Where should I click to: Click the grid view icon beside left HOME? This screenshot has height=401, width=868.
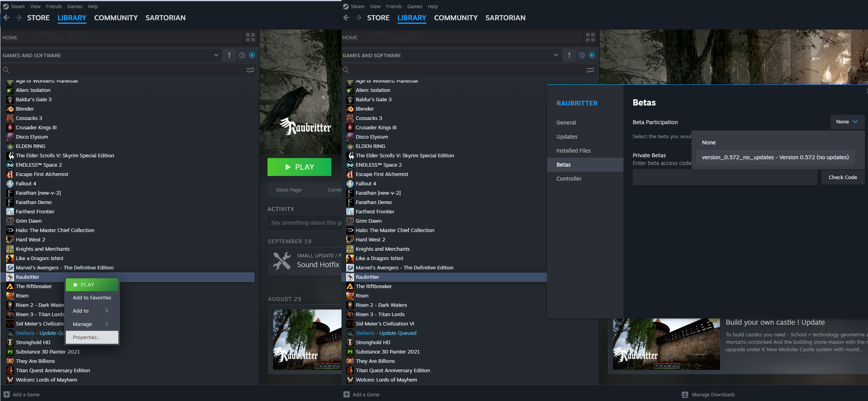tap(250, 37)
